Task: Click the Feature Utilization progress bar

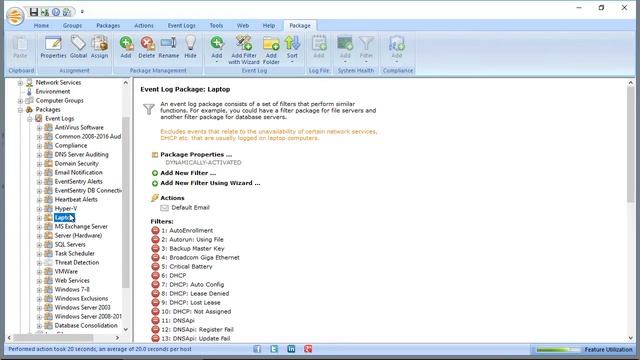Action: [x=558, y=350]
